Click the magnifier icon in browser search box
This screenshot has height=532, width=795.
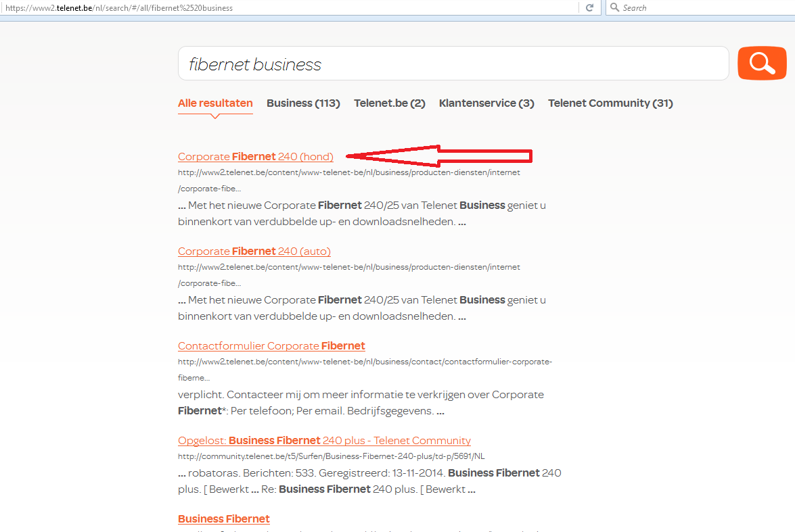(x=614, y=7)
